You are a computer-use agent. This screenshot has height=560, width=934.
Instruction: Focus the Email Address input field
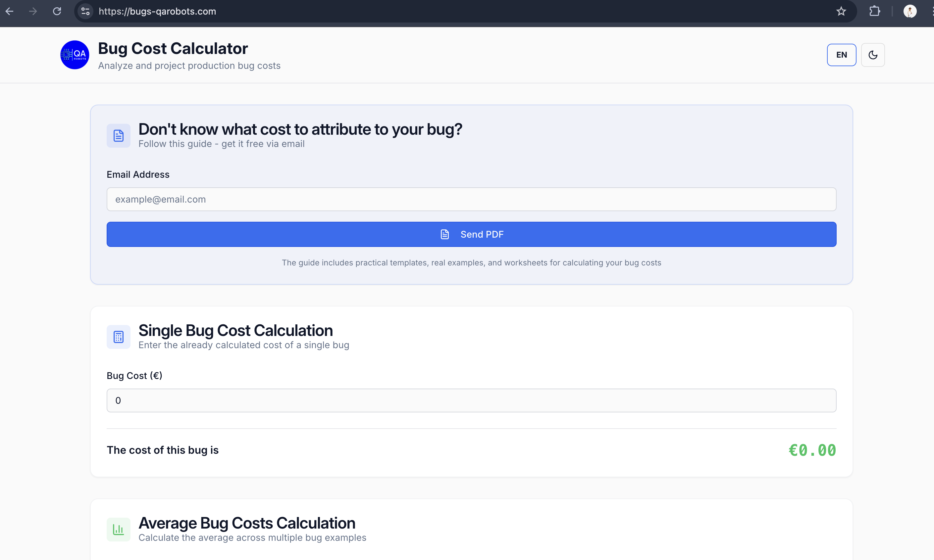471,199
